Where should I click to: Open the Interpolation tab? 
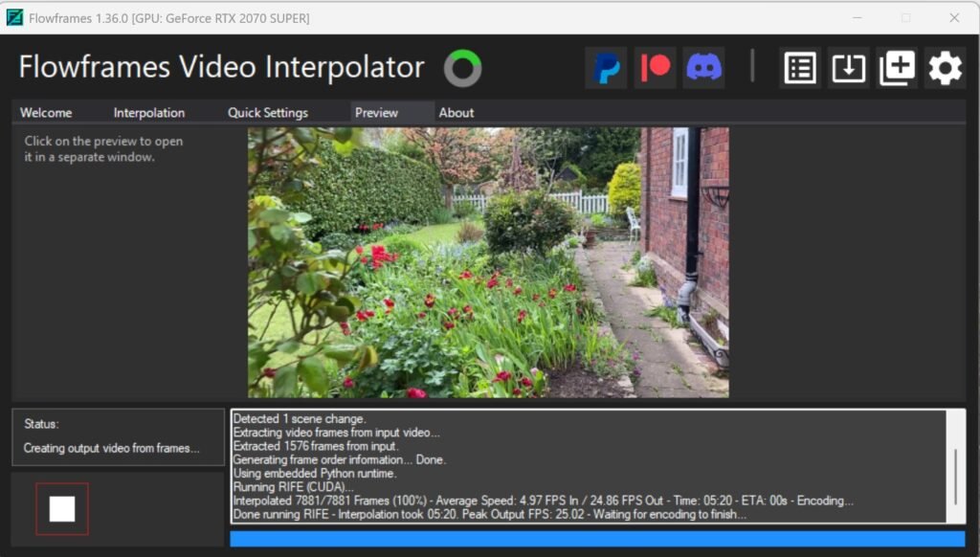click(x=149, y=113)
